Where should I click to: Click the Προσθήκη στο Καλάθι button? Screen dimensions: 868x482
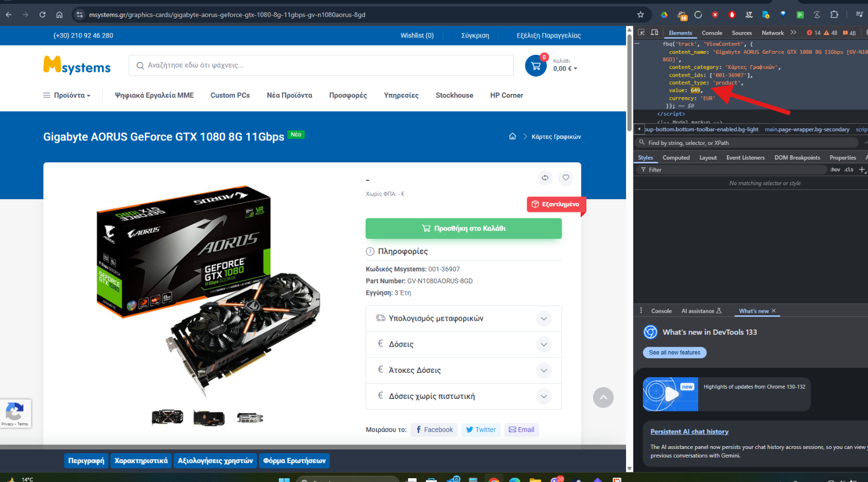point(464,229)
